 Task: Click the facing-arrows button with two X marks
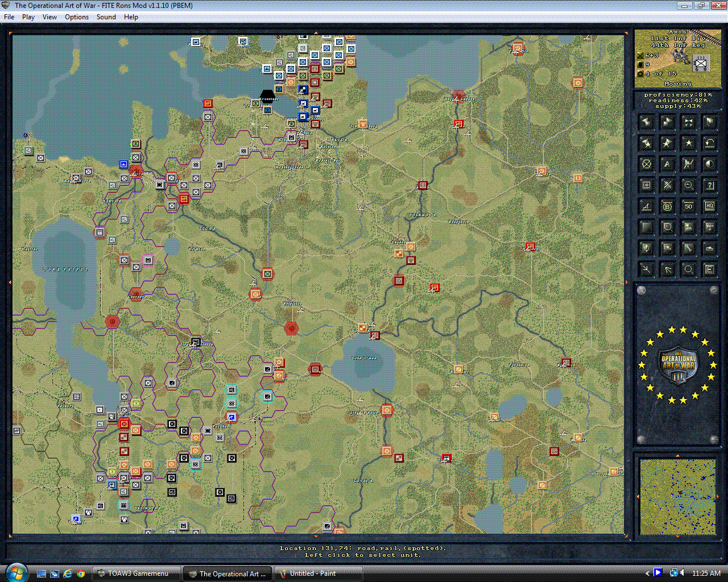point(688,122)
